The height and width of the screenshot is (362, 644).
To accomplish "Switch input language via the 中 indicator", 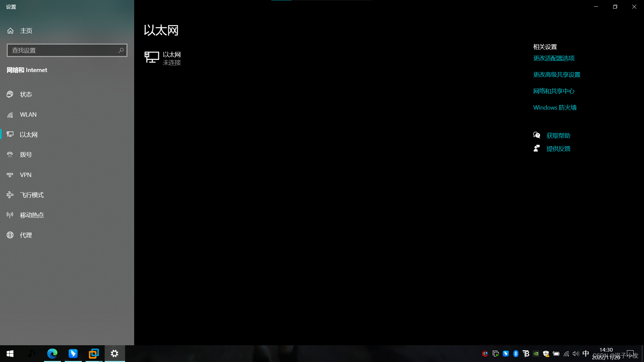I will (586, 354).
